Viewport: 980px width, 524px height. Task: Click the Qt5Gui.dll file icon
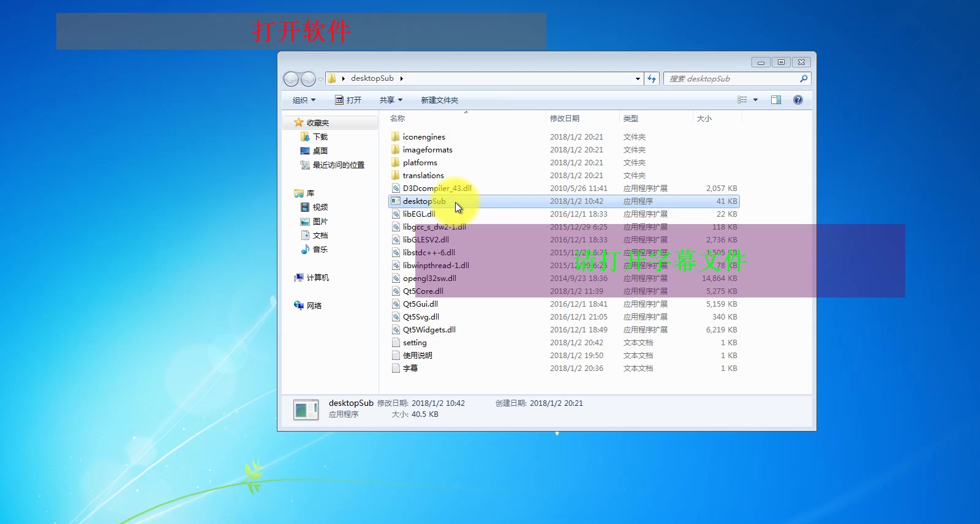396,304
